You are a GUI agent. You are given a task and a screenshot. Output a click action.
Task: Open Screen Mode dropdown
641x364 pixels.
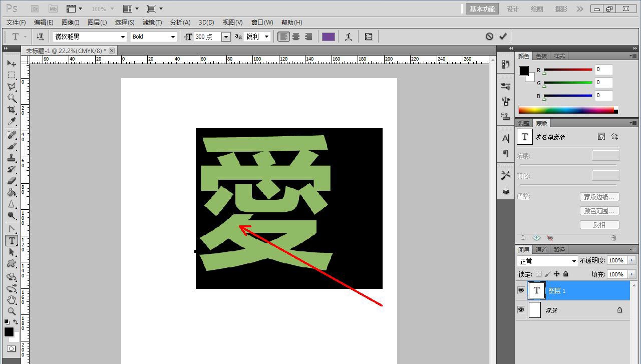tap(155, 9)
